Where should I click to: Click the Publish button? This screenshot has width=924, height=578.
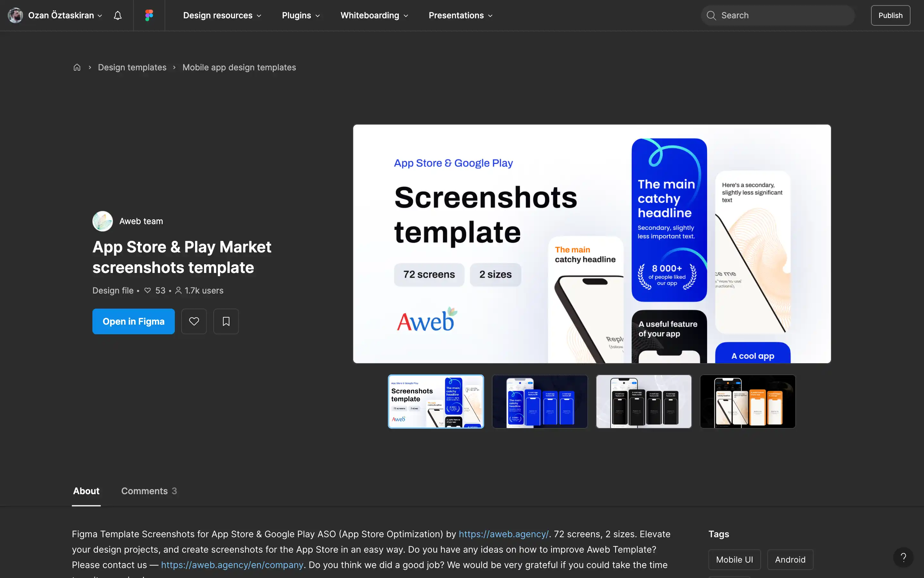pyautogui.click(x=890, y=15)
